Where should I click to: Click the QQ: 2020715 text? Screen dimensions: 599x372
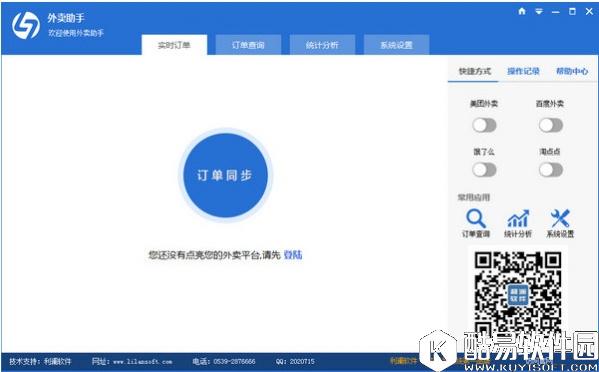295,361
